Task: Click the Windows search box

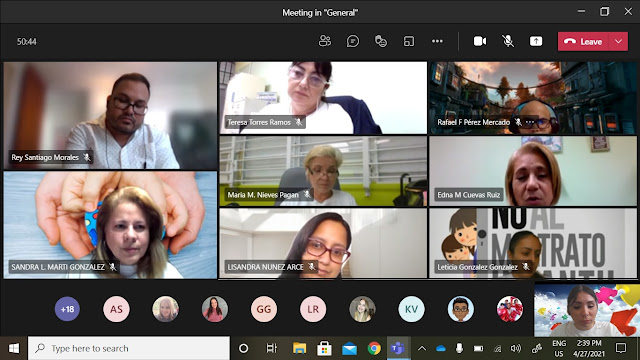Action: tap(129, 348)
